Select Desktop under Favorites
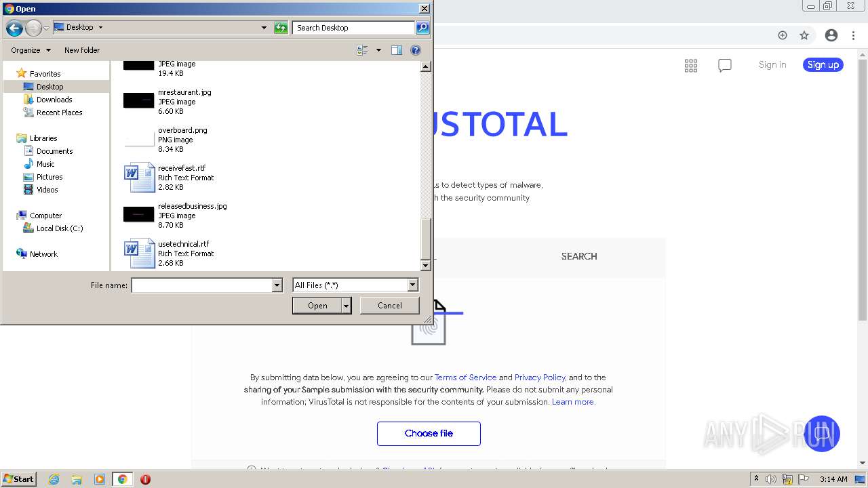This screenshot has width=868, height=488. pos(50,87)
